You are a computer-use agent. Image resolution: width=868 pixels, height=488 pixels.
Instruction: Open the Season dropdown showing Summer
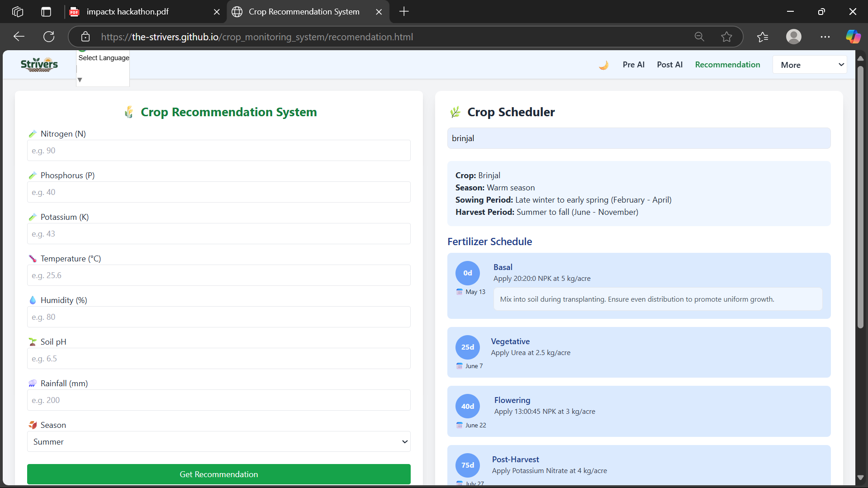point(218,441)
